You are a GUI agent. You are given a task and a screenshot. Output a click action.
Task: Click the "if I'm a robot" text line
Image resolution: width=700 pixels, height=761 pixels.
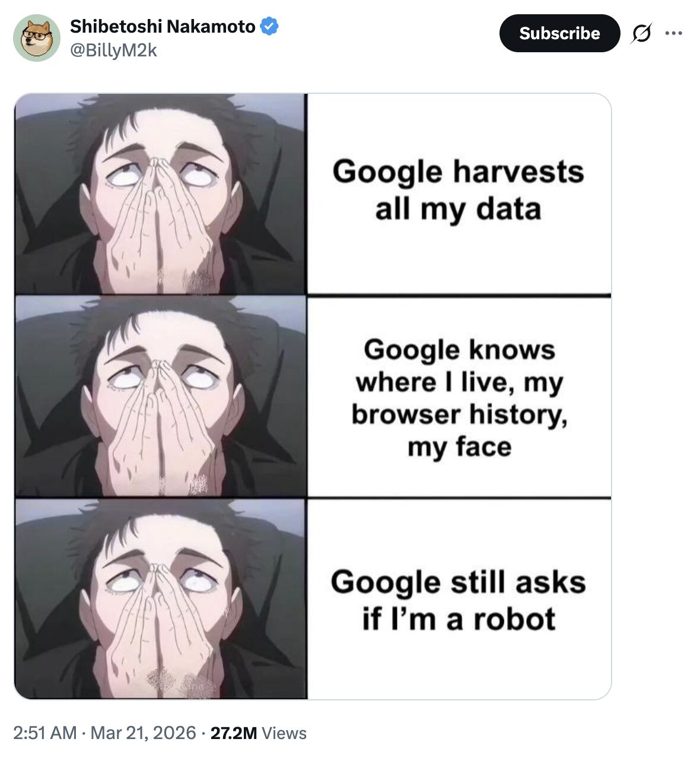click(x=459, y=619)
